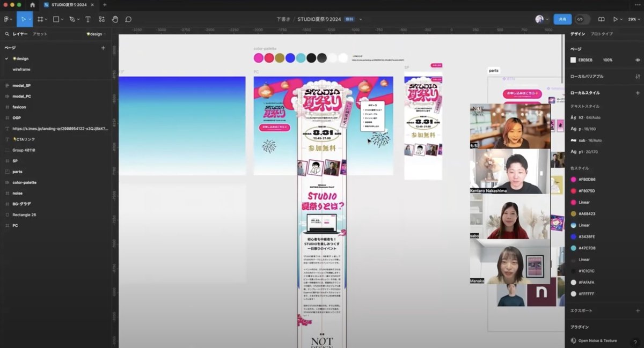Click the Open Noise & Texture plugin icon
Viewport: 644px width, 348px height.
(573, 340)
